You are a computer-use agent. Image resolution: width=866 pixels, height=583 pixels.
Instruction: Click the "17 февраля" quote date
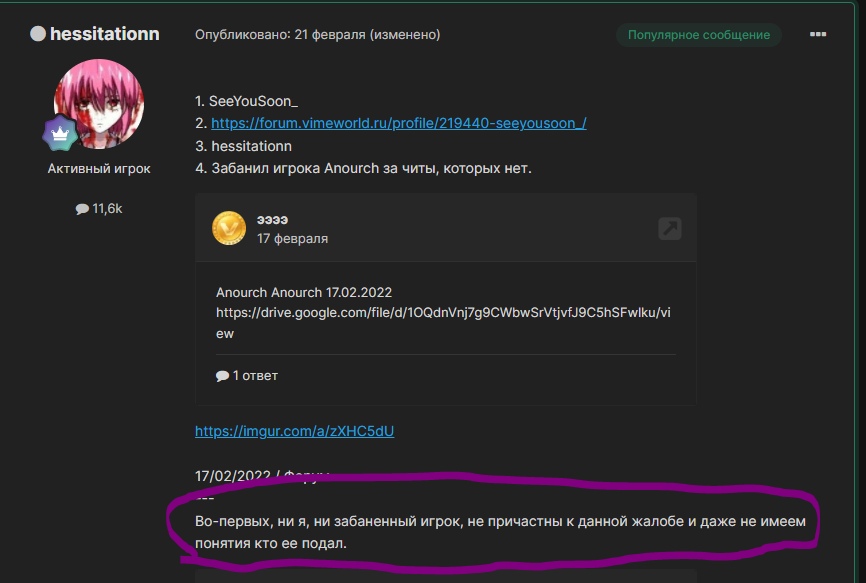click(x=292, y=239)
